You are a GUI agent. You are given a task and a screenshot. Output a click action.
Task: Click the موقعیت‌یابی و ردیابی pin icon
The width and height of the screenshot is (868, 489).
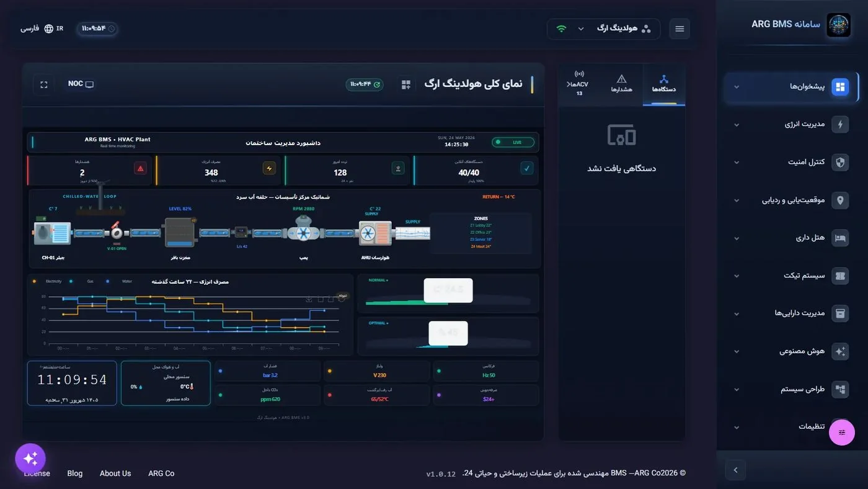click(x=840, y=200)
